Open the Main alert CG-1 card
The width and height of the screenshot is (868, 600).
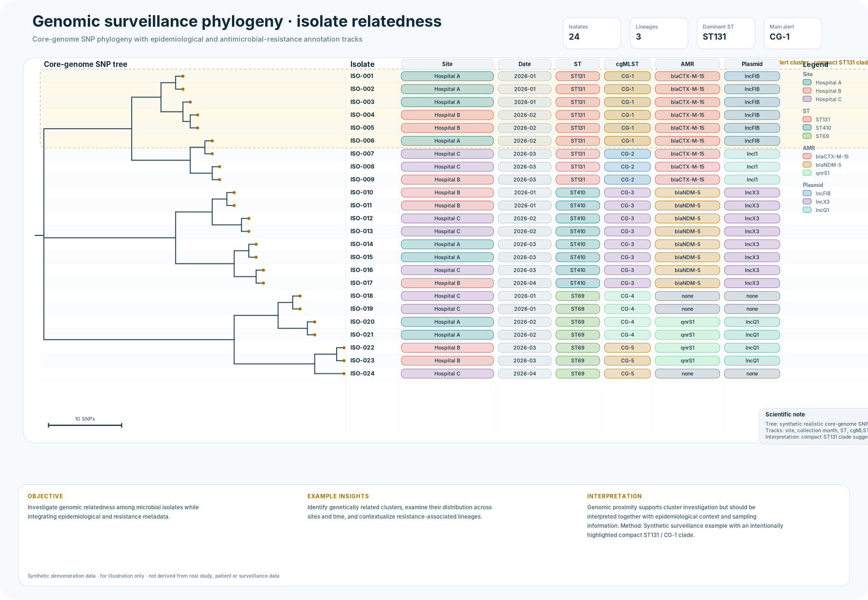[793, 33]
